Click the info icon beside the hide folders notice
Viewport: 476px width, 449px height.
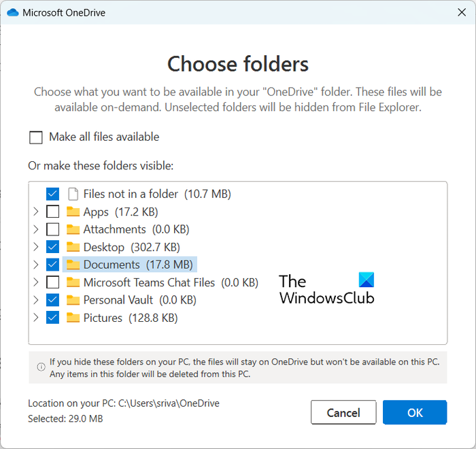pyautogui.click(x=41, y=367)
